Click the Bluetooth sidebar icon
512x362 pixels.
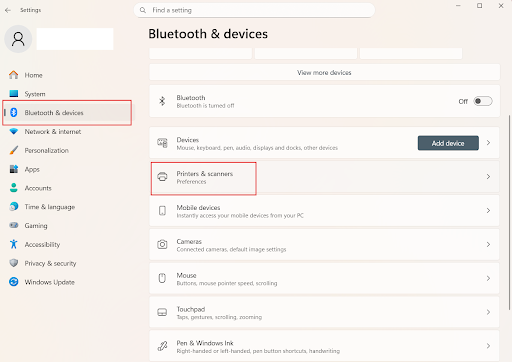pyautogui.click(x=14, y=113)
